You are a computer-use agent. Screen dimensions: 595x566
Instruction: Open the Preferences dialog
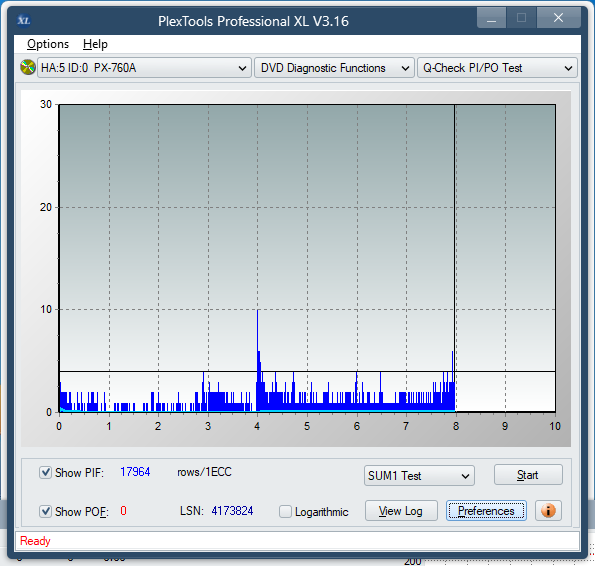tap(486, 511)
